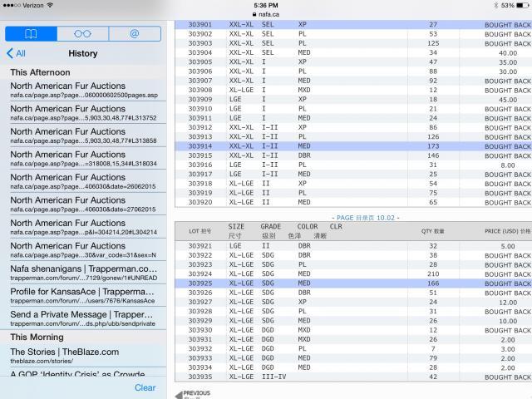
Task: Tap the nafa.ca address bar
Action: tap(266, 14)
